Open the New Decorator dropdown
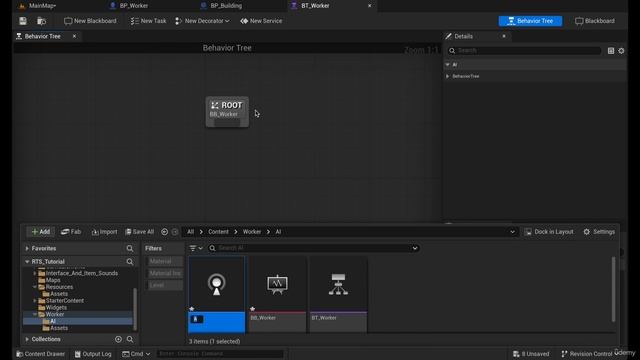This screenshot has height=360, width=640. (202, 21)
